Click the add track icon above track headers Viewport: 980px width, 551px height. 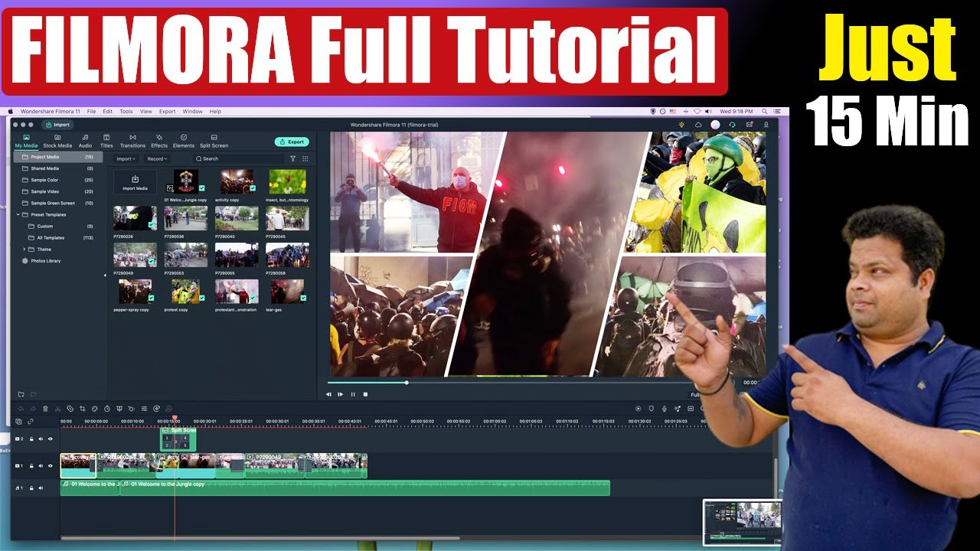click(18, 422)
